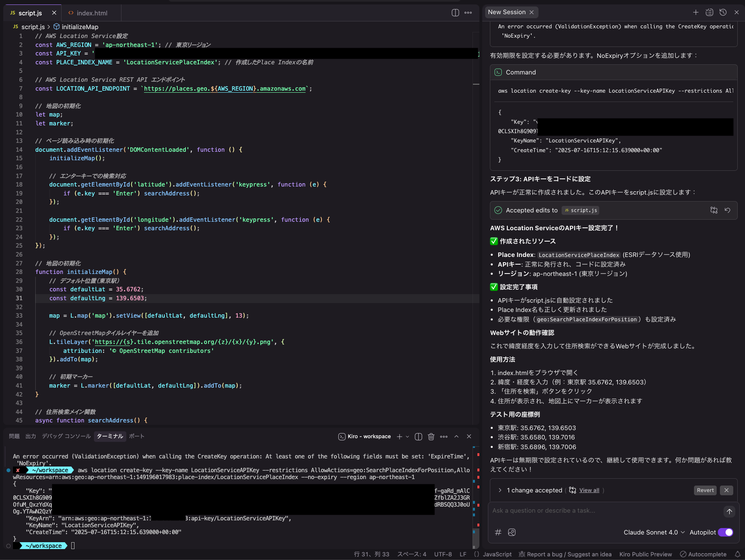Screen dimensions: 745x560
Task: Change the LF end-of-line sequence
Action: pyautogui.click(x=463, y=554)
